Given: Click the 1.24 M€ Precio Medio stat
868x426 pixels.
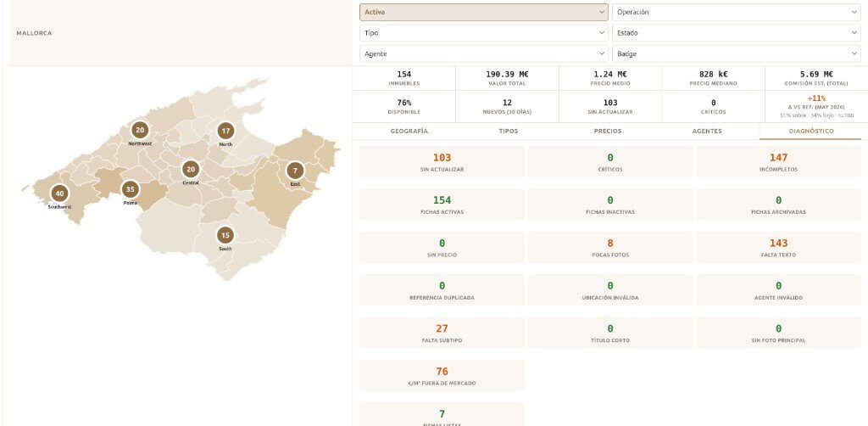Looking at the screenshot, I should [x=610, y=78].
